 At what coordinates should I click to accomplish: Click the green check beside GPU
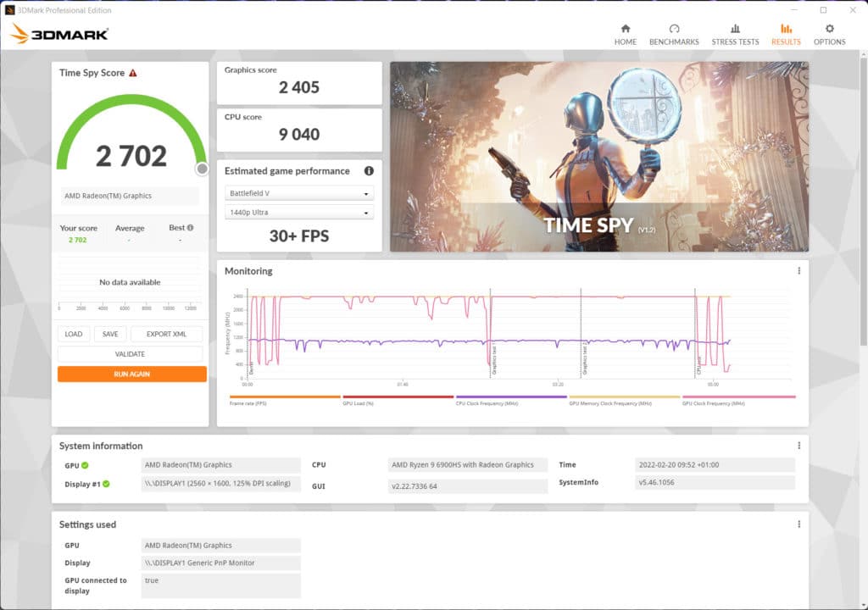(x=85, y=465)
